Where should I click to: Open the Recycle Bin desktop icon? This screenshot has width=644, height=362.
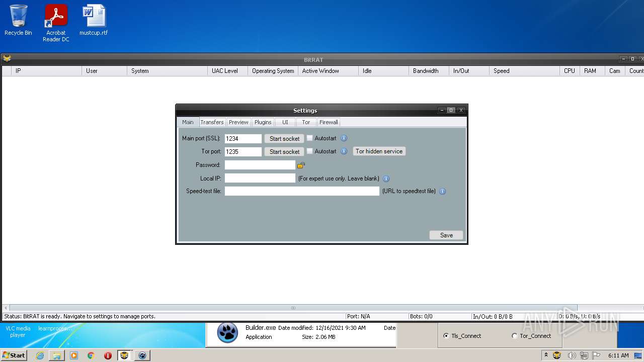pos(18,20)
